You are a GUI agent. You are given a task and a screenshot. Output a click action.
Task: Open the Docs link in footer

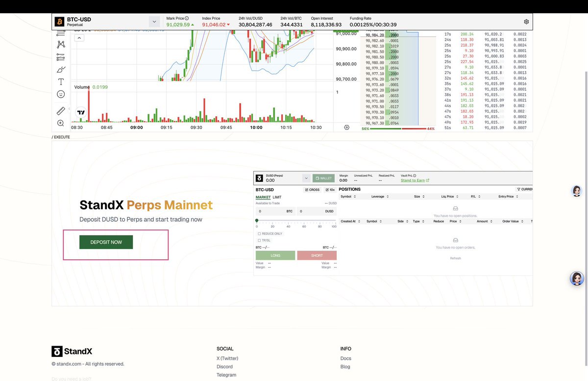tap(346, 358)
